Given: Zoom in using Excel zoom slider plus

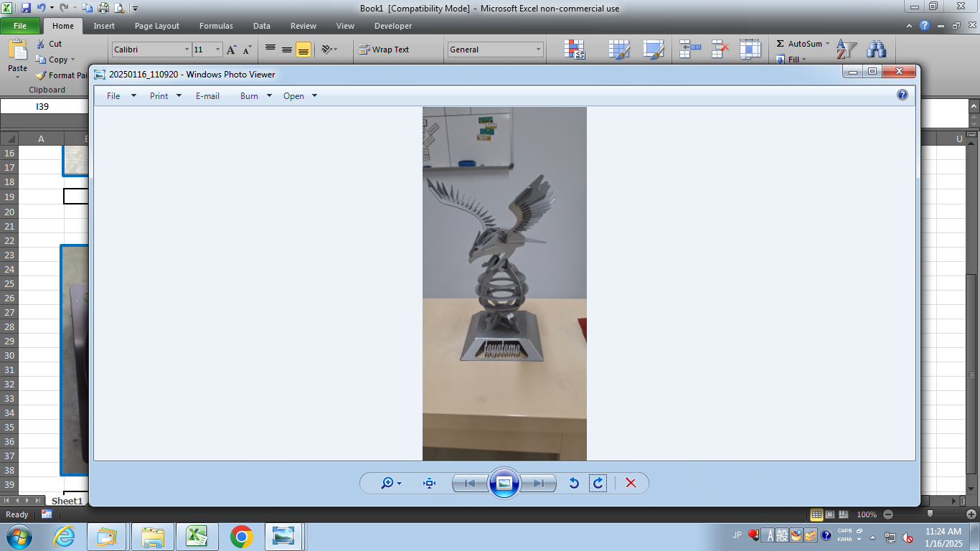Looking at the screenshot, I should (x=972, y=514).
